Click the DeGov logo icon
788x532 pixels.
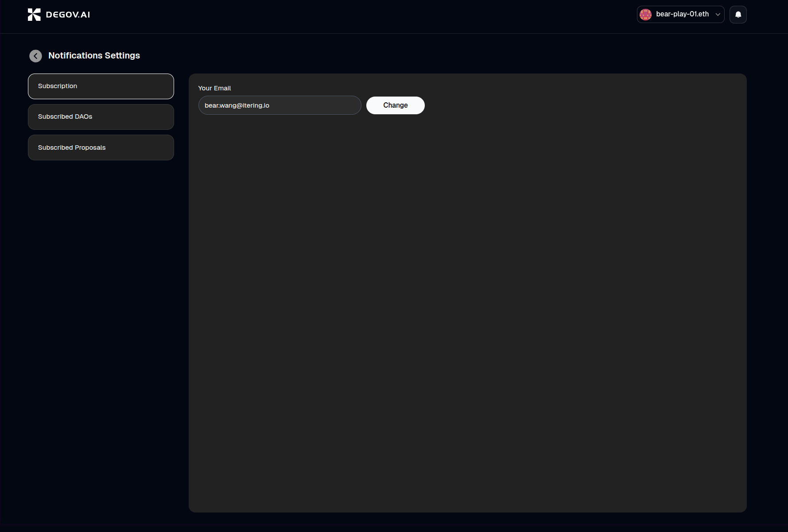[x=34, y=15]
